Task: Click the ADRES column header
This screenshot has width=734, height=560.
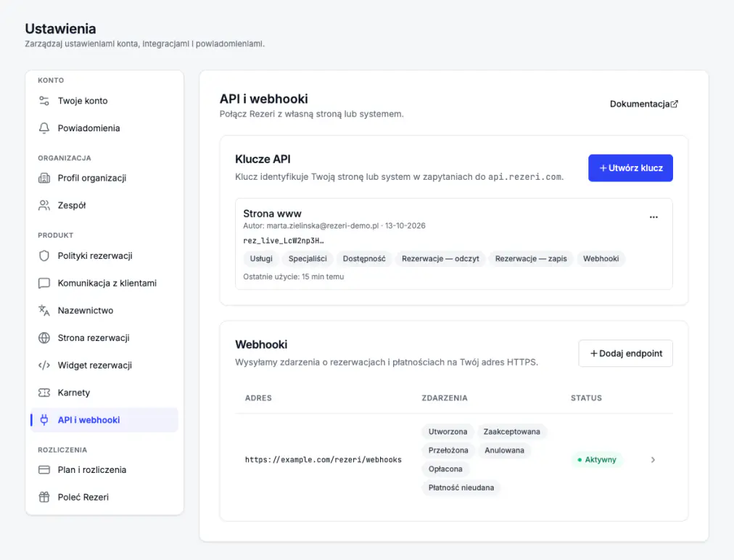Action: (258, 398)
